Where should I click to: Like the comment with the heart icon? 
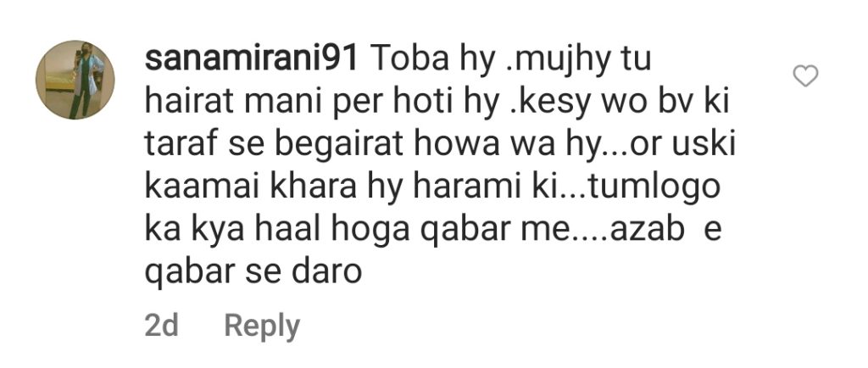[x=805, y=75]
